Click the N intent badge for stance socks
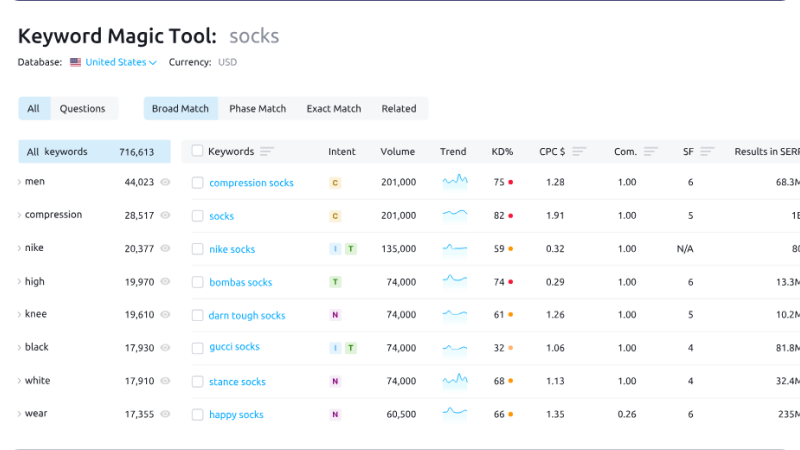800x450 pixels. (x=335, y=381)
